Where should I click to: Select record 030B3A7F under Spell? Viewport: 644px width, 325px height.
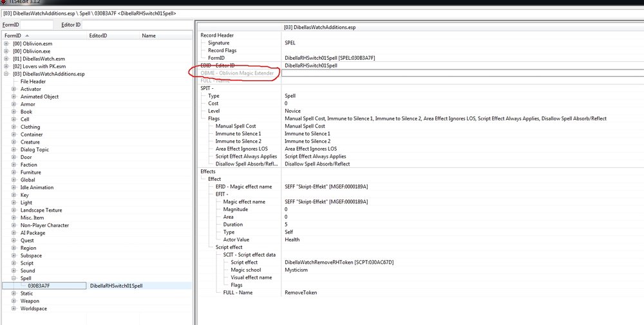(39, 286)
